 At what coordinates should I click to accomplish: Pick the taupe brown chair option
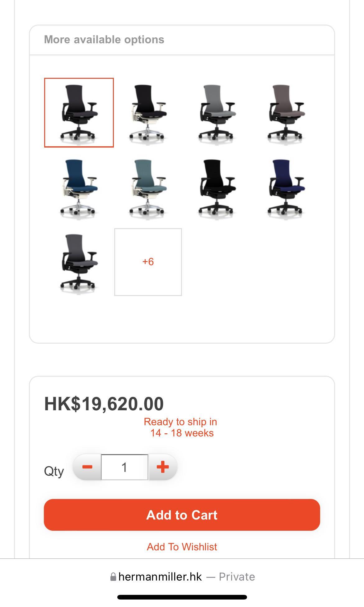[286, 113]
